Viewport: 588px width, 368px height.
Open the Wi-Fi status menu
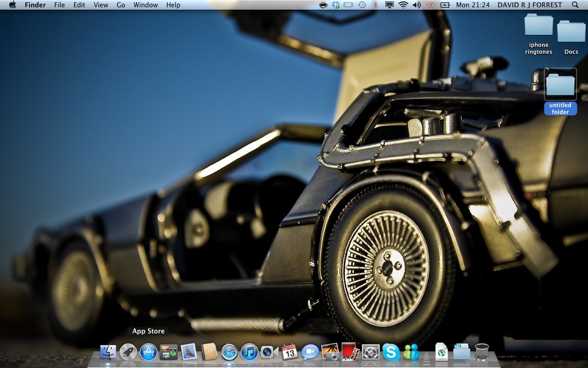pyautogui.click(x=403, y=5)
